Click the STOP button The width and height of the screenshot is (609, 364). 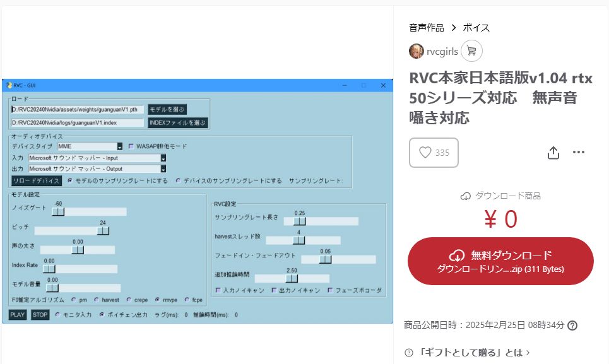pos(40,315)
